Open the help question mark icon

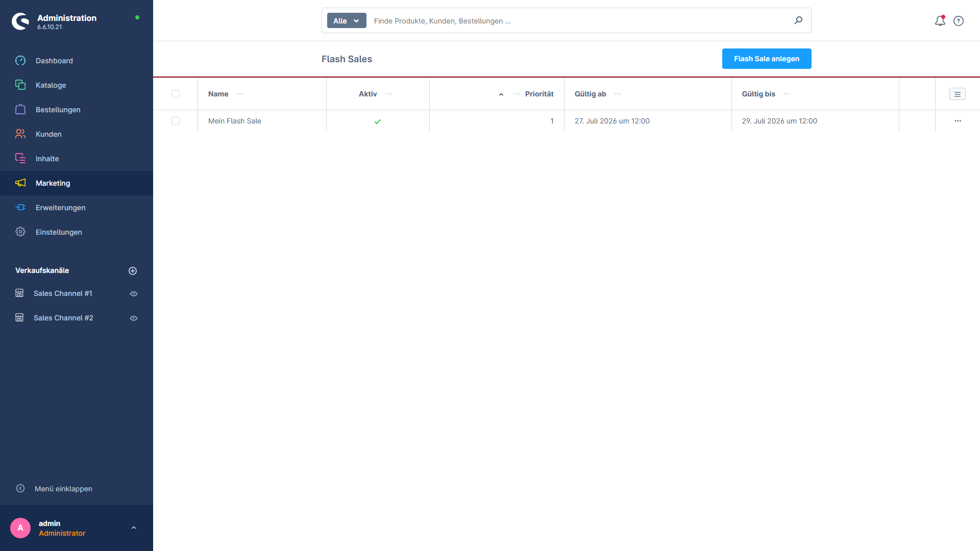(959, 21)
